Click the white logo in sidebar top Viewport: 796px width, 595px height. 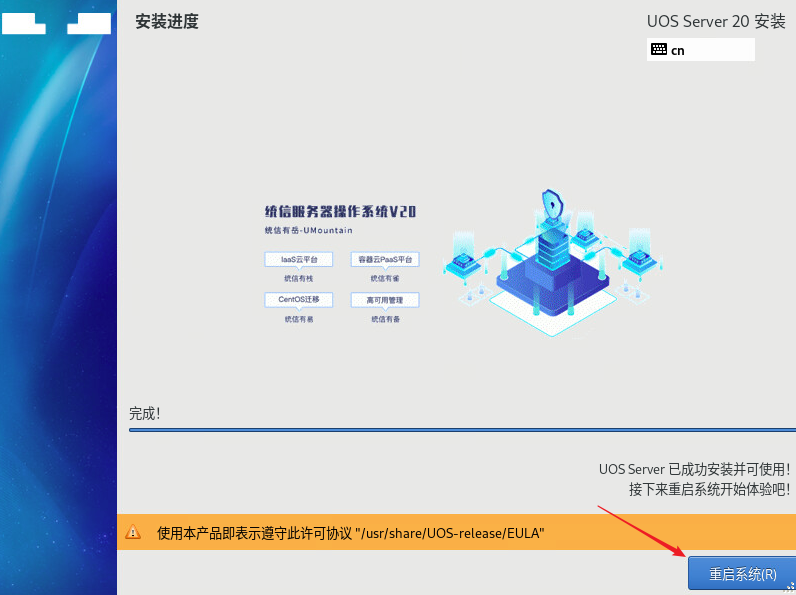click(56, 23)
